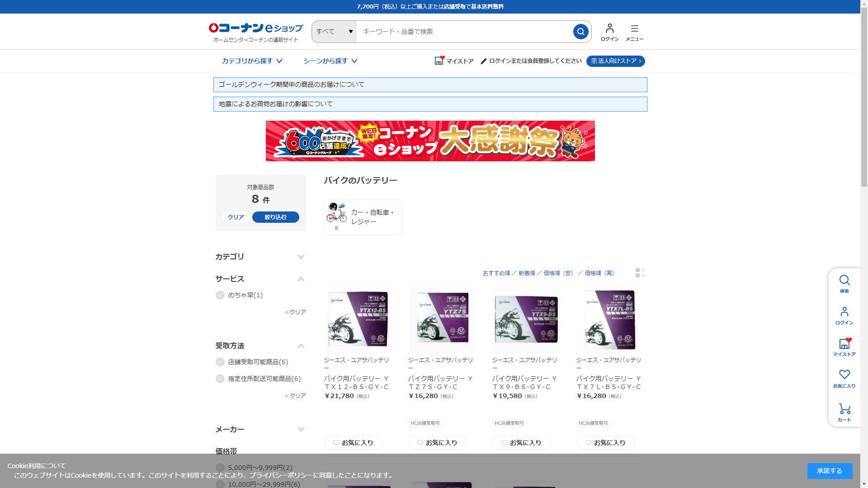
Task: Click the 絞り込む filter button
Action: click(x=275, y=217)
